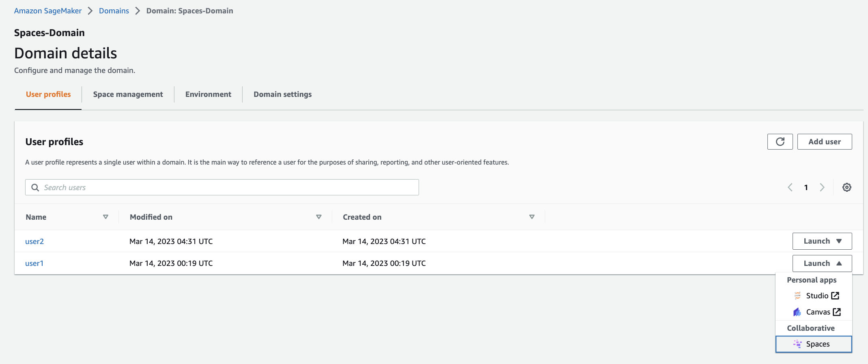
Task: Click user2 created date cell
Action: (x=384, y=242)
